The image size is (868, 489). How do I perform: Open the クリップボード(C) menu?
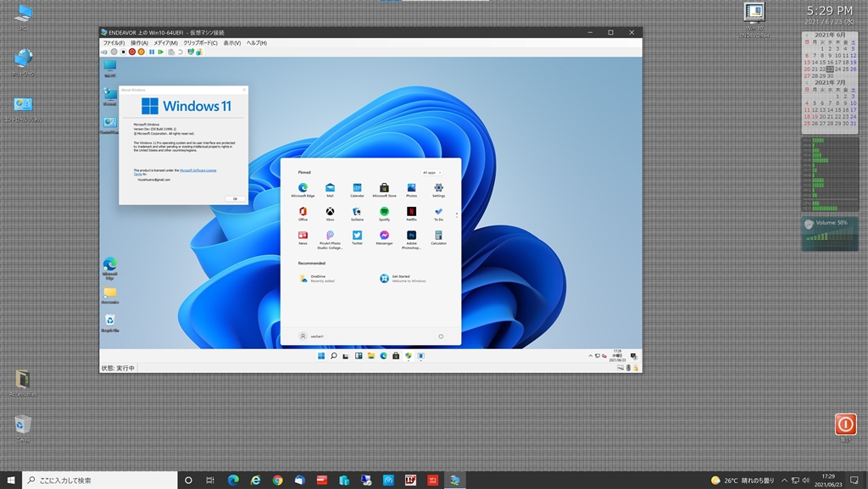click(200, 42)
